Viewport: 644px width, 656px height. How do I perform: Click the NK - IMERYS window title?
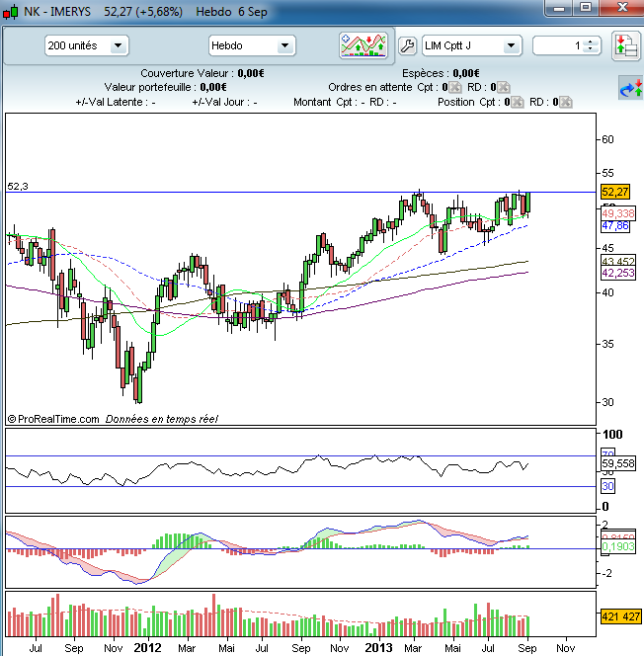coord(57,12)
